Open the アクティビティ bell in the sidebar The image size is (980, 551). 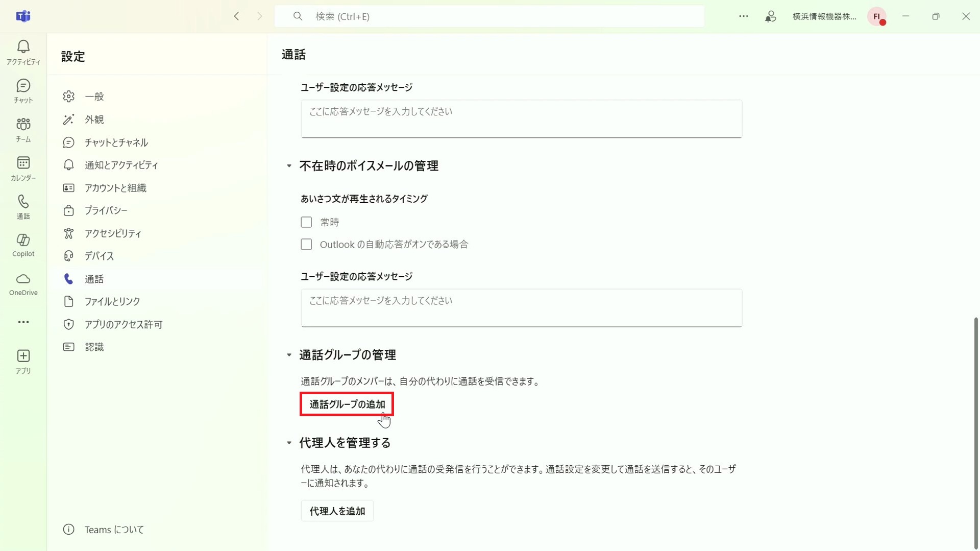pos(23,53)
